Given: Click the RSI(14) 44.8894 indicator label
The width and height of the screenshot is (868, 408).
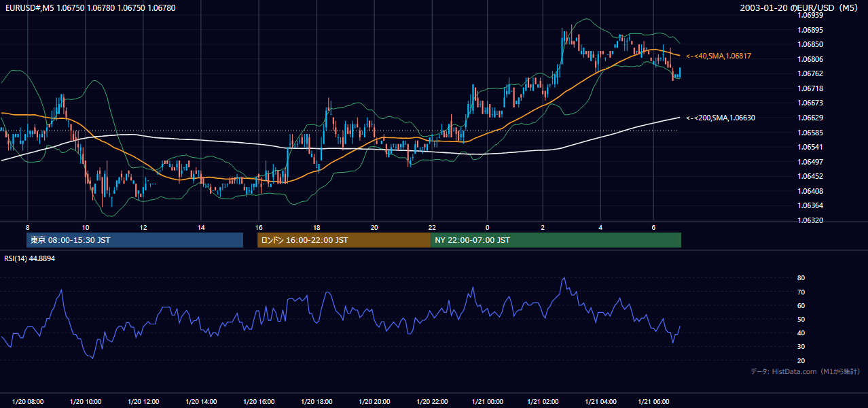Looking at the screenshot, I should coord(29,258).
